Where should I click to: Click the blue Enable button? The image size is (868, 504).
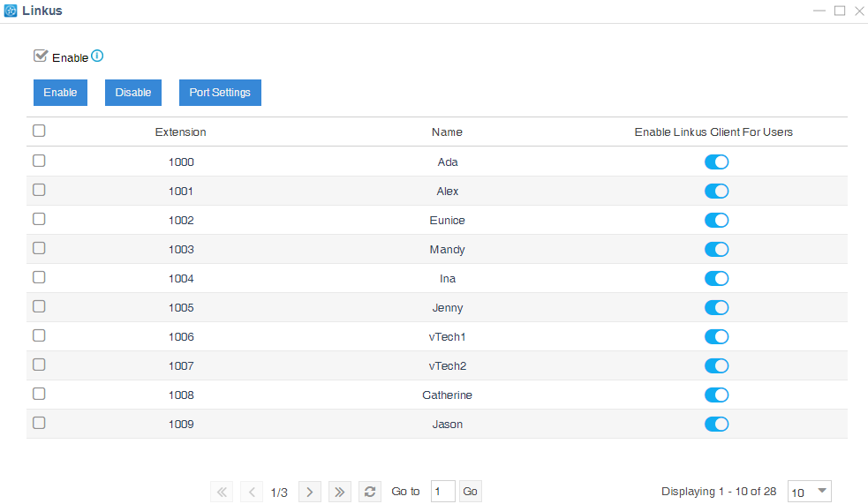point(60,93)
